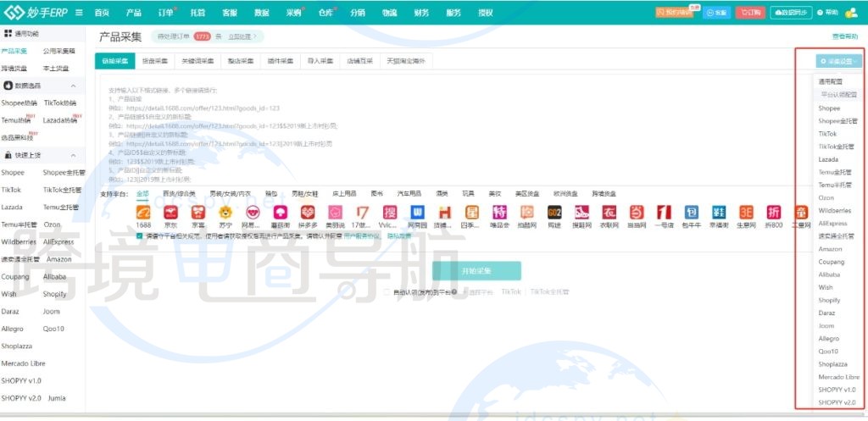Switch to the 整店采集 tab
This screenshot has height=421, width=868.
[241, 61]
